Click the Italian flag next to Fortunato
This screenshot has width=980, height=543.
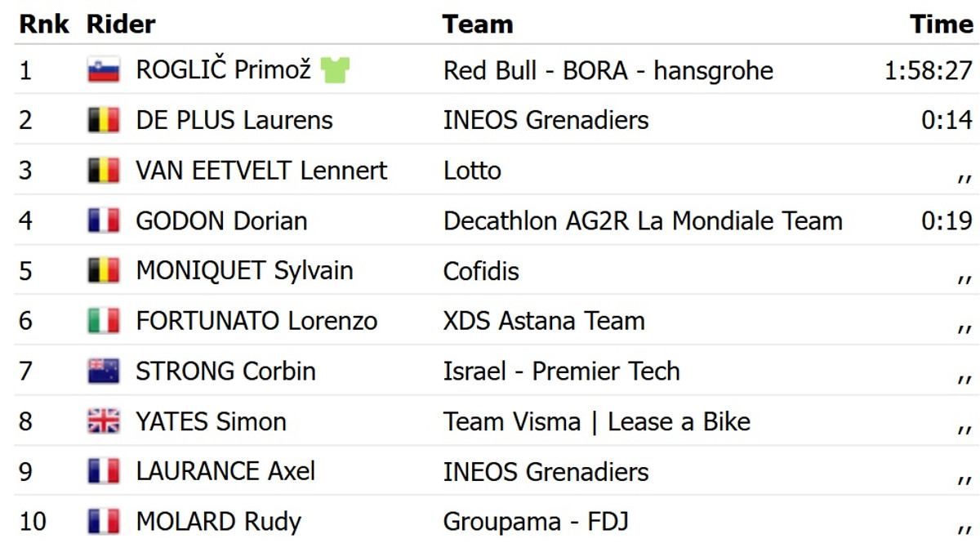[104, 322]
